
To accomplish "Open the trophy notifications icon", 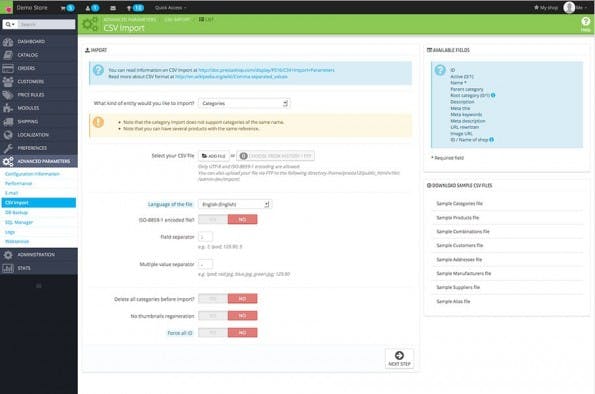I will click(129, 8).
